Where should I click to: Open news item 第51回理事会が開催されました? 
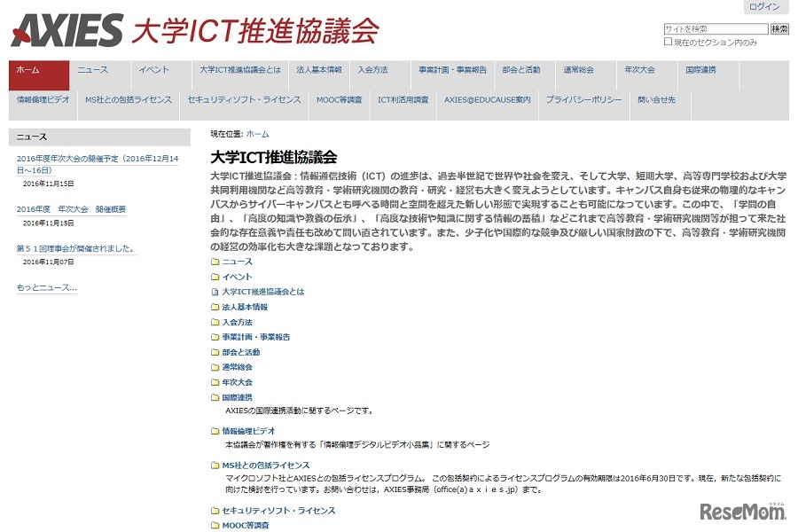coord(76,248)
